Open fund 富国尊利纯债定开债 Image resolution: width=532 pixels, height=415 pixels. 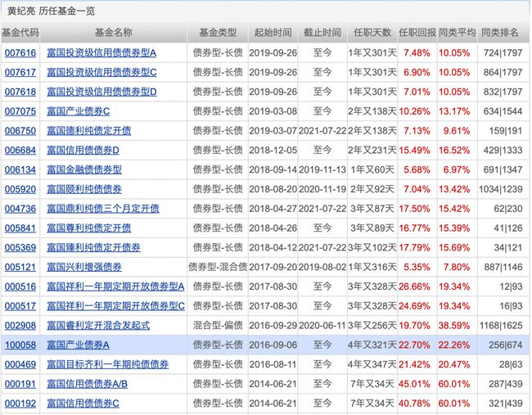tap(89, 228)
